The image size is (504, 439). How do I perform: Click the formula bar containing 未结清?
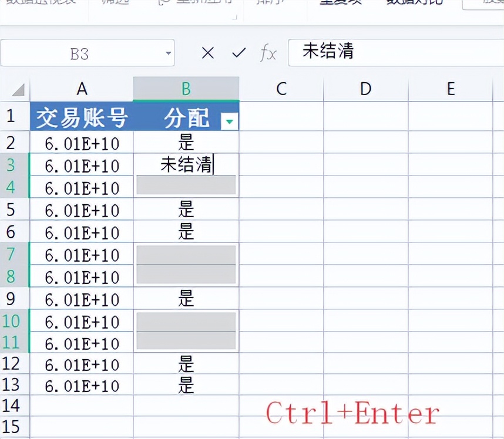pos(396,53)
